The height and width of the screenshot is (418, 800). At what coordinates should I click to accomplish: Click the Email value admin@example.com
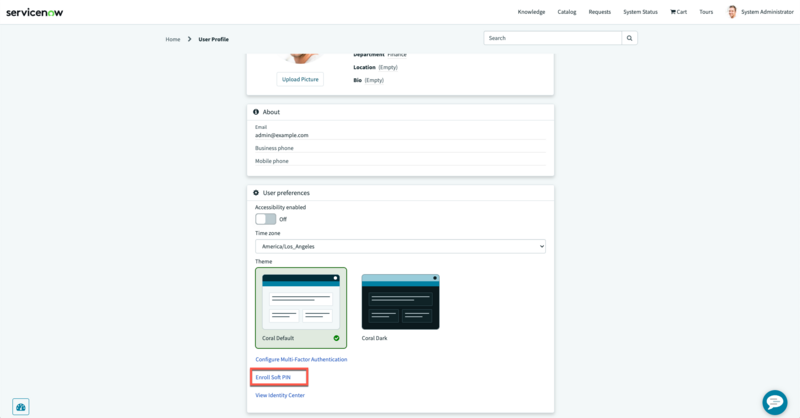tap(282, 135)
